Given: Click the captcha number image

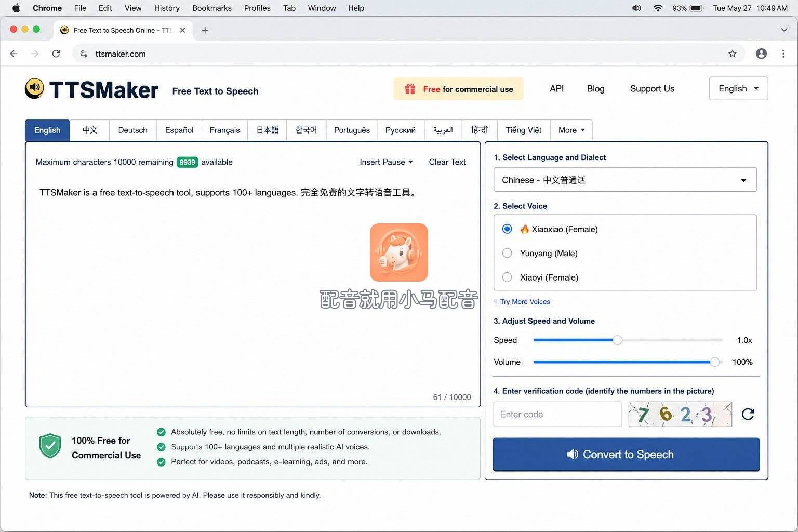Looking at the screenshot, I should [680, 414].
